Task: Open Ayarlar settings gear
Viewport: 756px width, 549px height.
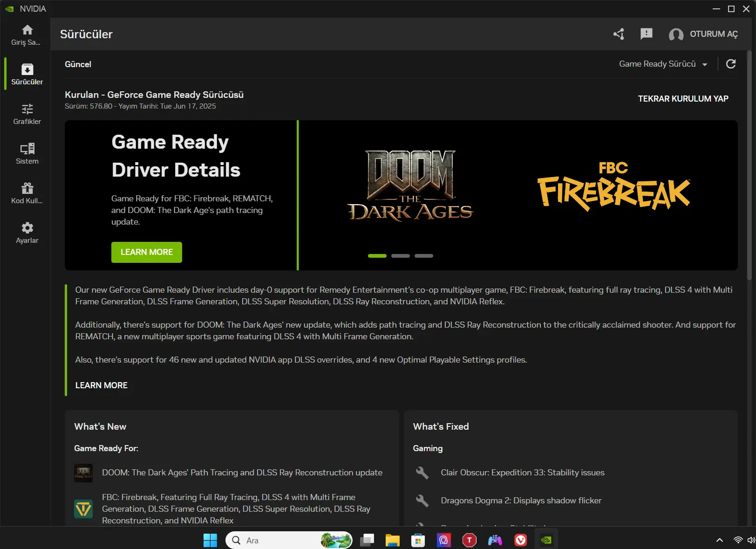Action: tap(27, 233)
